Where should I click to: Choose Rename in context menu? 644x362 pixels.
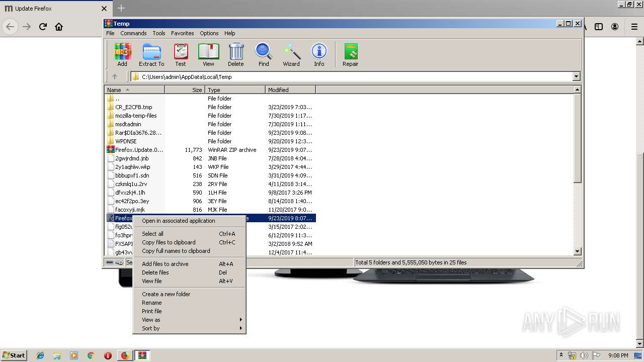[189, 303]
